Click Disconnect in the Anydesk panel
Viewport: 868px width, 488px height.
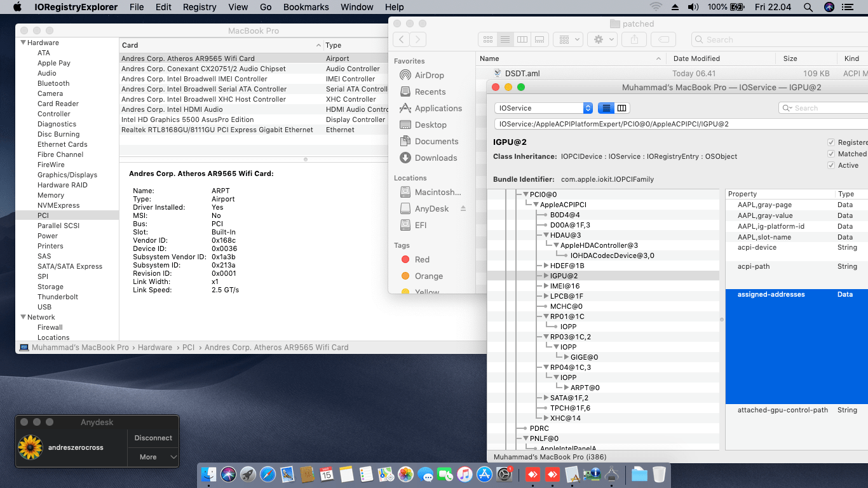(153, 438)
